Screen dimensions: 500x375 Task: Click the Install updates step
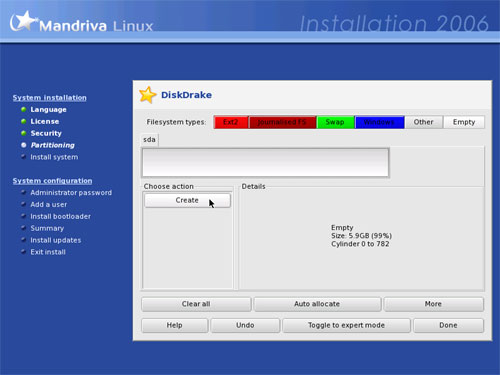point(56,240)
